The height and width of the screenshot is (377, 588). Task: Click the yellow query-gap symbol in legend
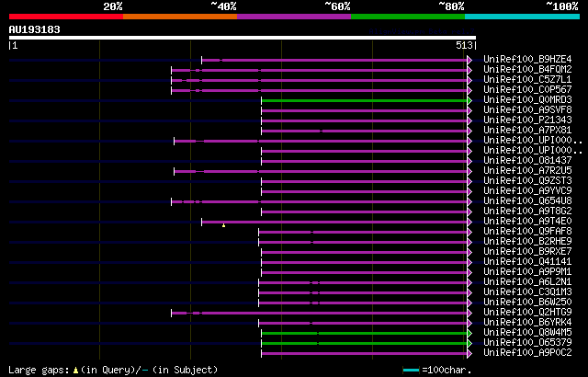click(x=75, y=371)
